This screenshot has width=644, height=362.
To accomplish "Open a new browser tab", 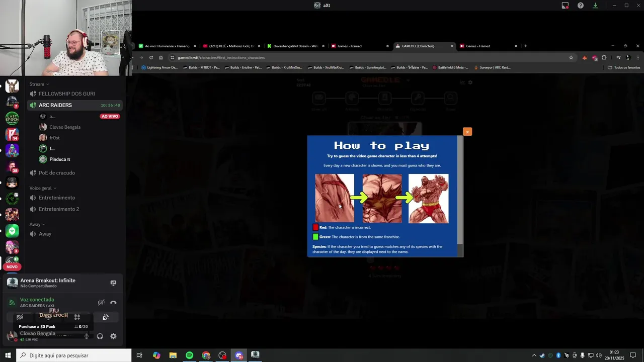I will click(526, 46).
